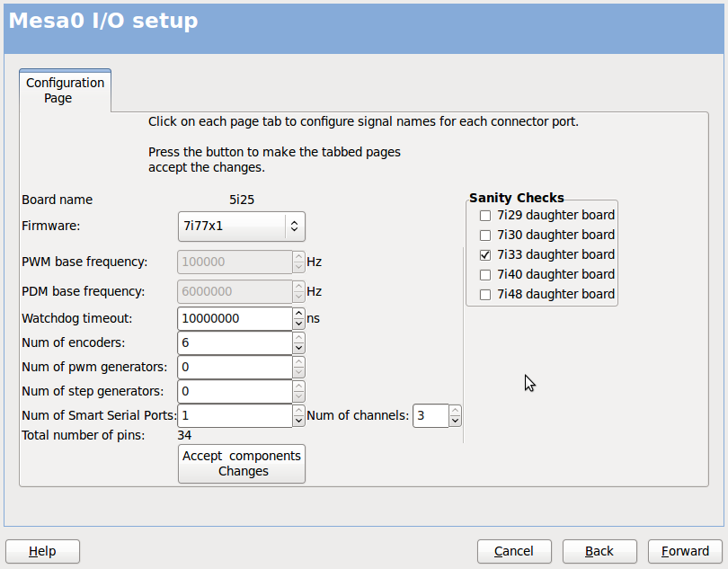Screen dimensions: 728x569
Task: Open the Help button
Action: pos(43,551)
